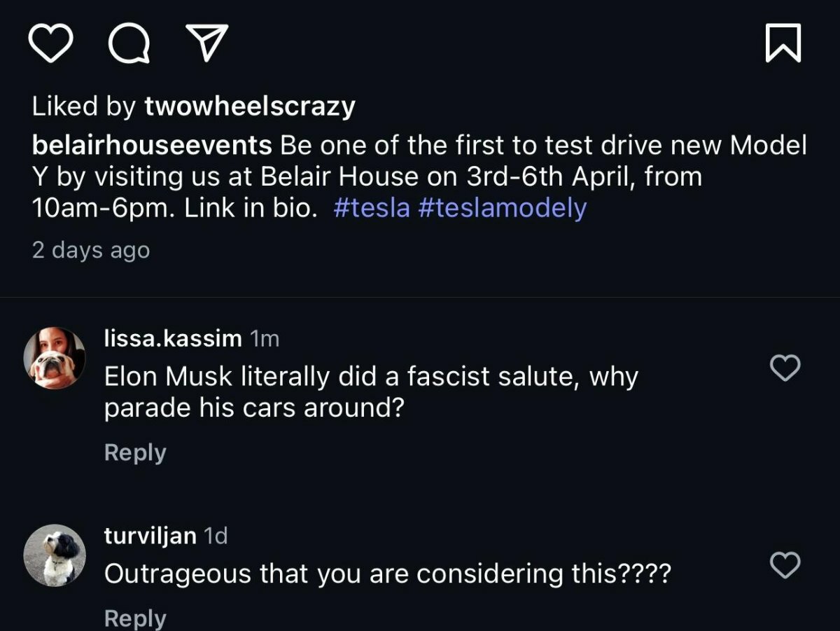The height and width of the screenshot is (631, 840).
Task: Like the post with the heart icon
Action: (50, 43)
